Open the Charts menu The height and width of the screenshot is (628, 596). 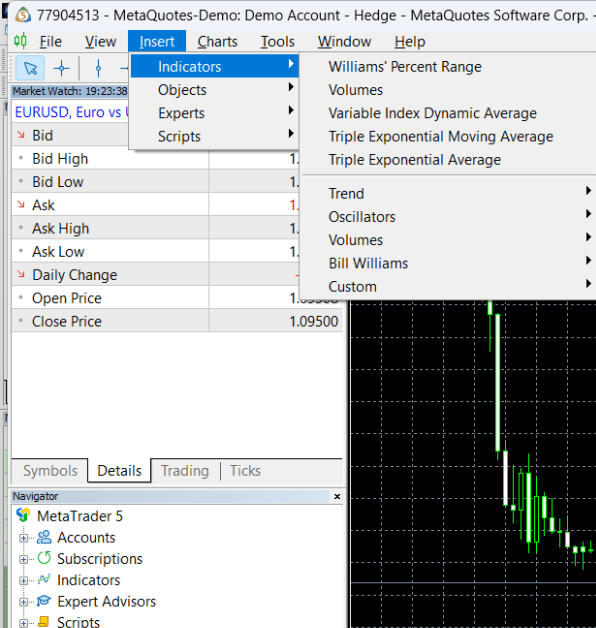coord(217,41)
